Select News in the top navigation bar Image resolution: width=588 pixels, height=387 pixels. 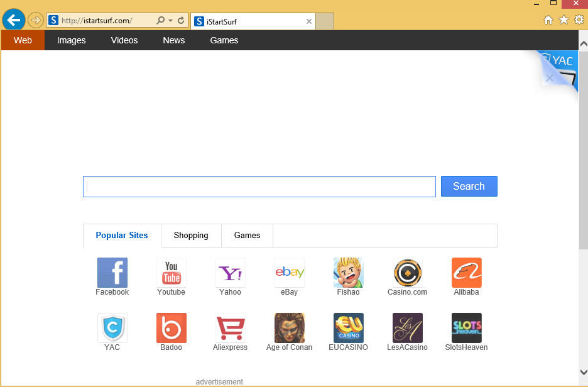coord(173,40)
